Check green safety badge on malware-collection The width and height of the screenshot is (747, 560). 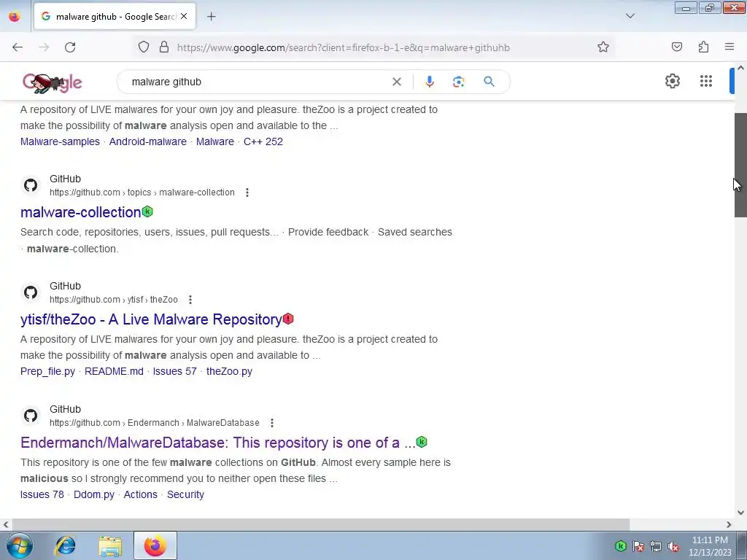click(x=147, y=211)
